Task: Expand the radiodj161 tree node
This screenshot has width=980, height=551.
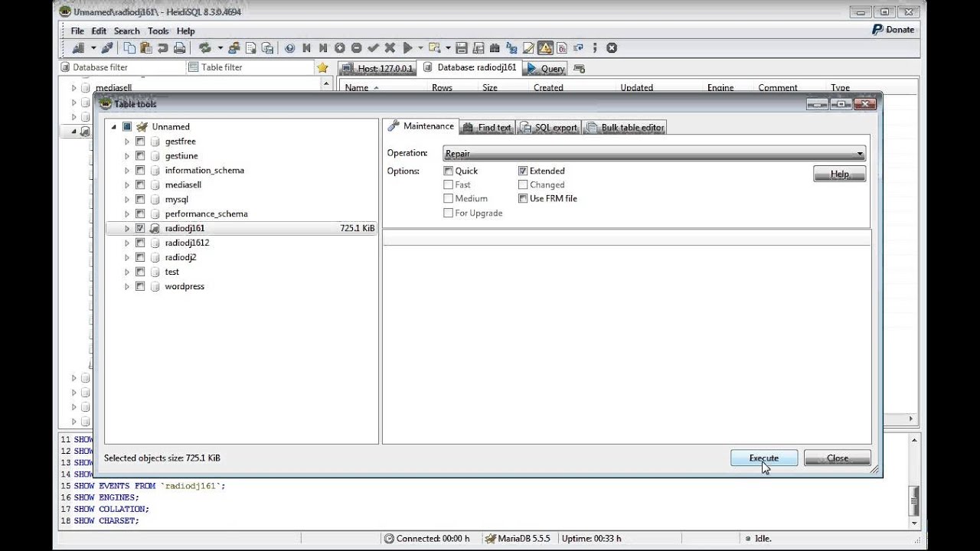Action: click(x=127, y=228)
